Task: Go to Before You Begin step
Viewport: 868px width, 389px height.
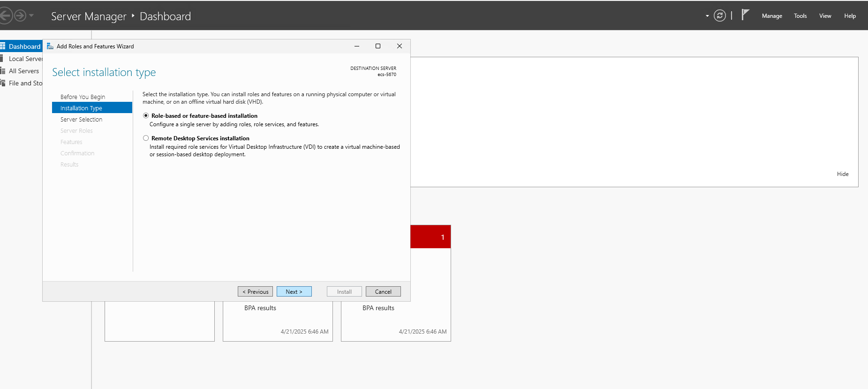Action: coord(83,97)
